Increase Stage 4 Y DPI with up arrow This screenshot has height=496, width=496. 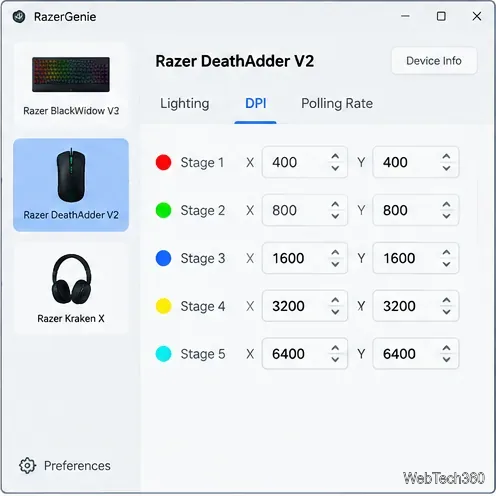point(446,300)
